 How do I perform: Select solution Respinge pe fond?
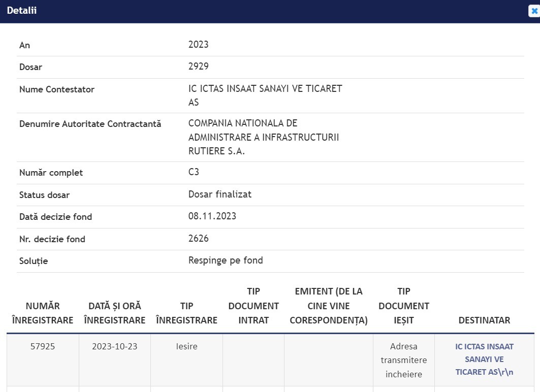pos(226,260)
